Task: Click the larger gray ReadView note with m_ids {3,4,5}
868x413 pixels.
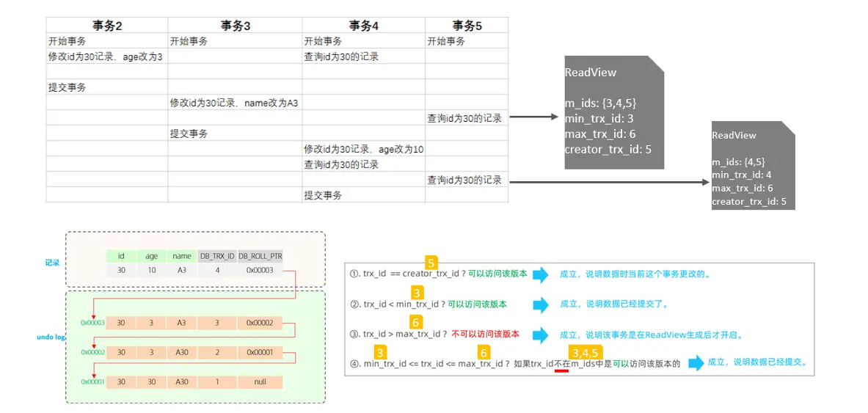Action: 613,112
